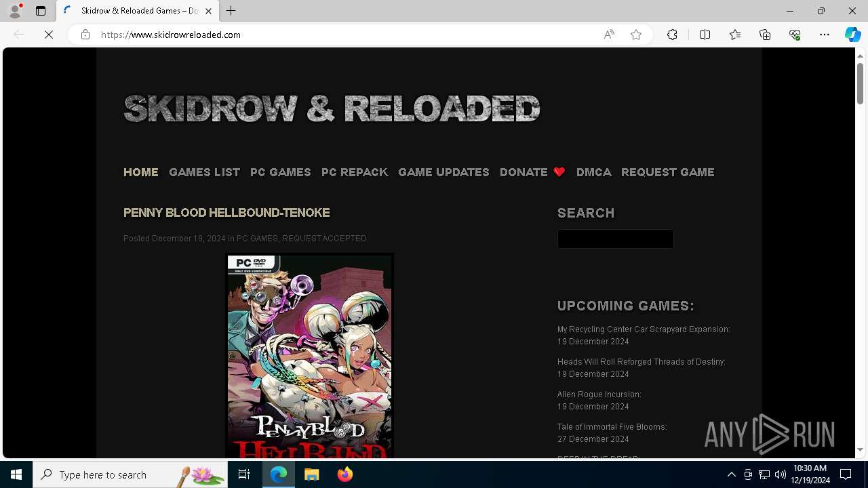Open File Explorer from the taskbar

click(311, 474)
